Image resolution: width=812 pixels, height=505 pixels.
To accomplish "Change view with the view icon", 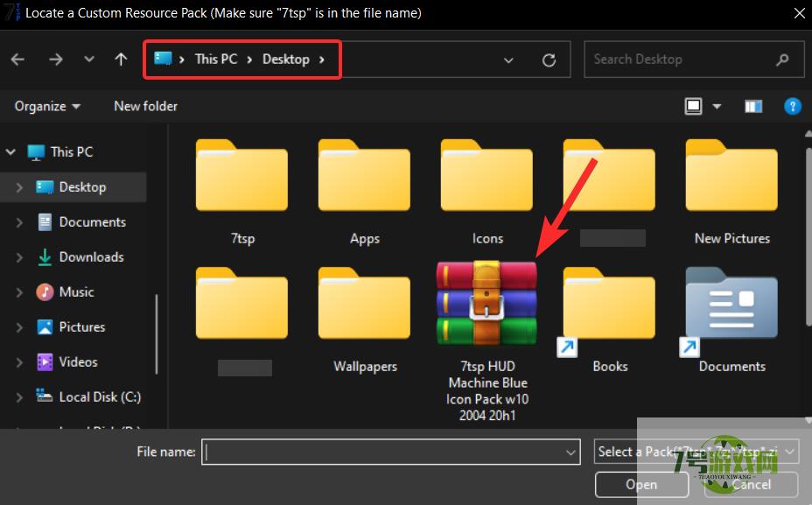I will pos(693,106).
